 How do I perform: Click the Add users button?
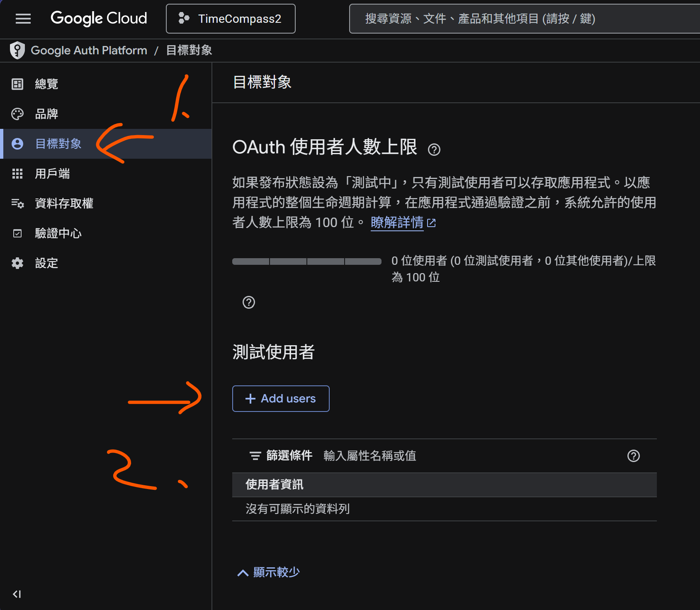pos(281,399)
